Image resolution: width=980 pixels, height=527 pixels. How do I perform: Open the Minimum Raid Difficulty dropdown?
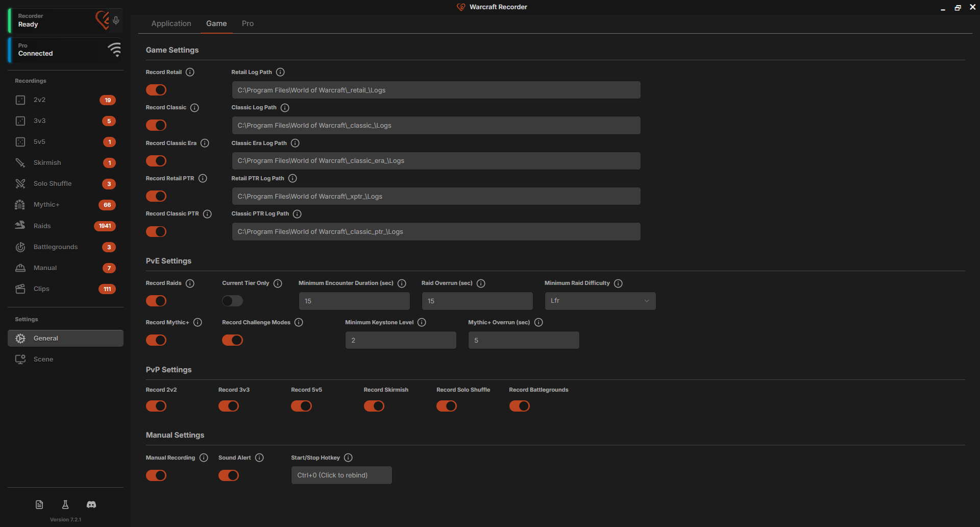(x=600, y=301)
